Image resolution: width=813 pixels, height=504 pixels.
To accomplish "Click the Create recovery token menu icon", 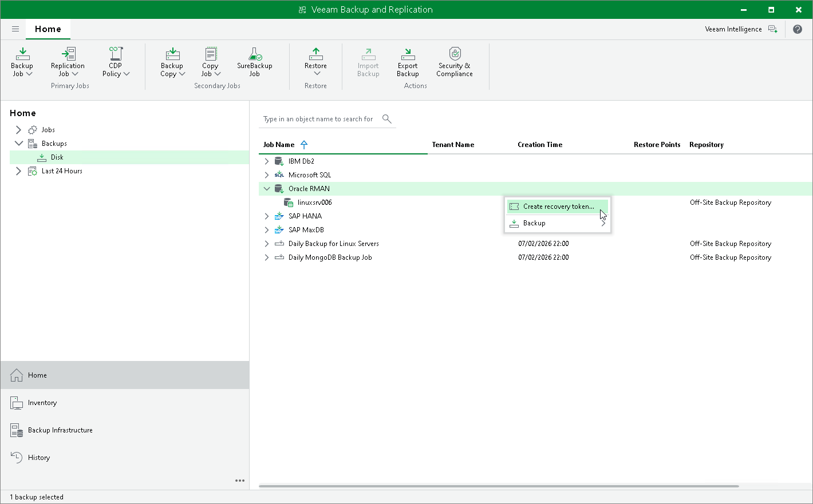I will pyautogui.click(x=514, y=207).
